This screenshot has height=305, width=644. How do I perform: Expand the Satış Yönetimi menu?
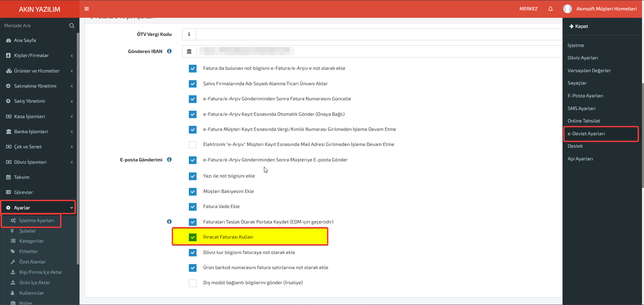point(40,101)
